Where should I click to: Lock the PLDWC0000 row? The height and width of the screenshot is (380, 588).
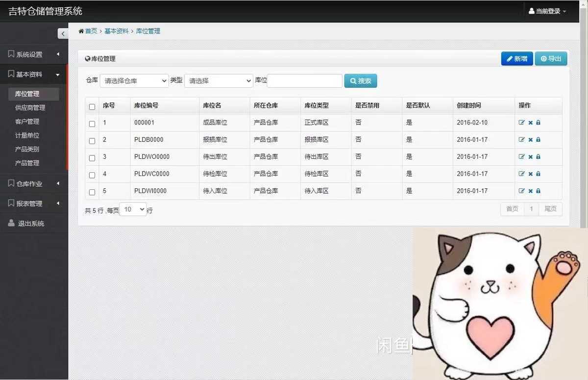point(538,174)
